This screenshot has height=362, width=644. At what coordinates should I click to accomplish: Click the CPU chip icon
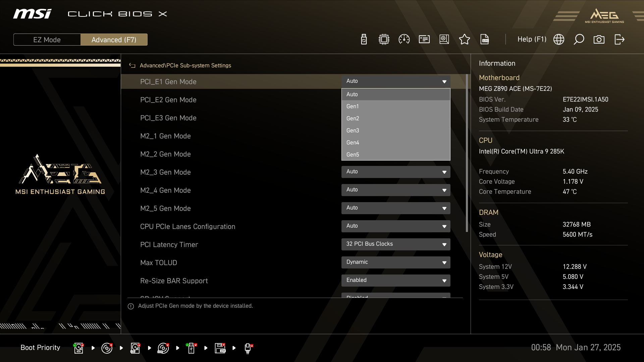tap(384, 40)
